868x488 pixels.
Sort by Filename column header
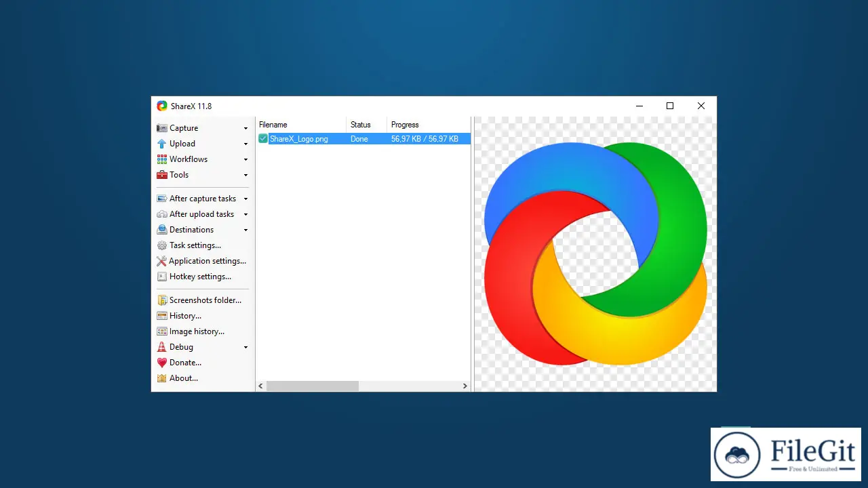point(301,125)
